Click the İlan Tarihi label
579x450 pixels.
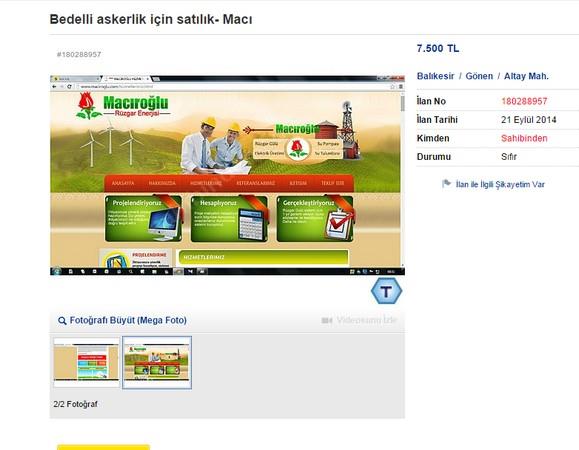437,120
